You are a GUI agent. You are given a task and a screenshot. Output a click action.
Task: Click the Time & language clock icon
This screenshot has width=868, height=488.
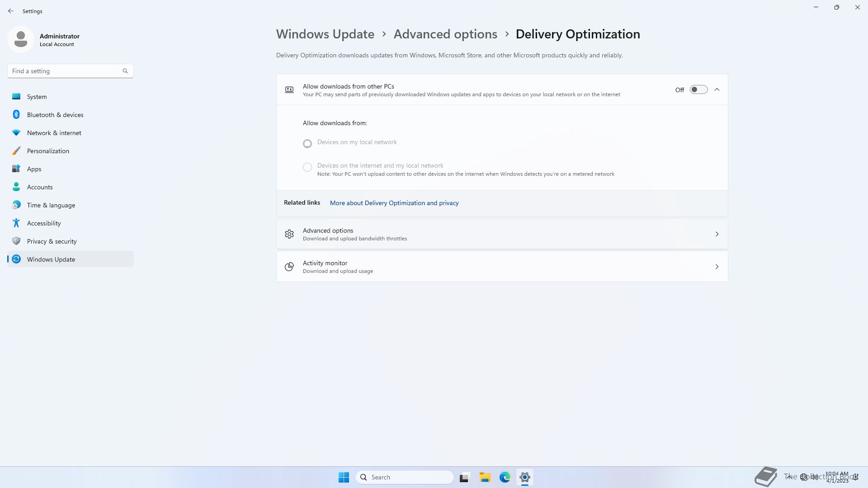pos(16,205)
